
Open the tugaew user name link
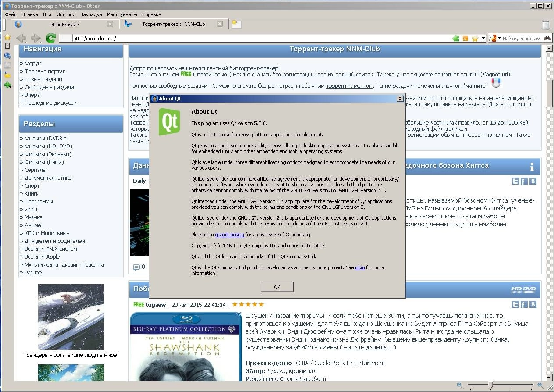tap(156, 305)
